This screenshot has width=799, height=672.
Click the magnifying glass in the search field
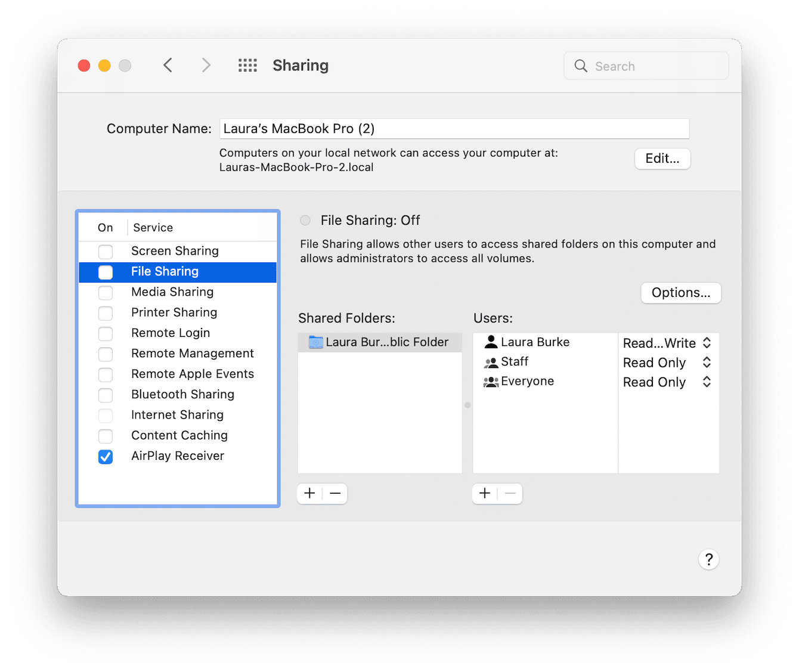tap(580, 66)
